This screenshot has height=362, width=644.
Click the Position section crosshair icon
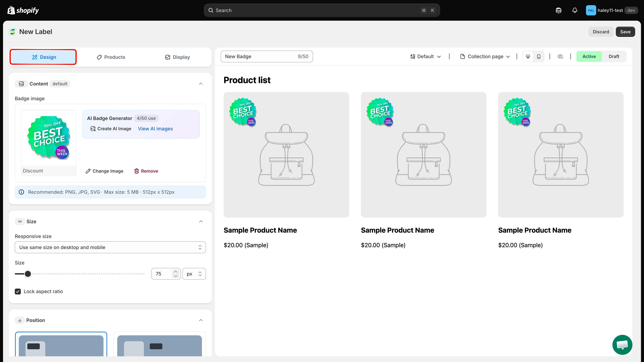pyautogui.click(x=20, y=320)
